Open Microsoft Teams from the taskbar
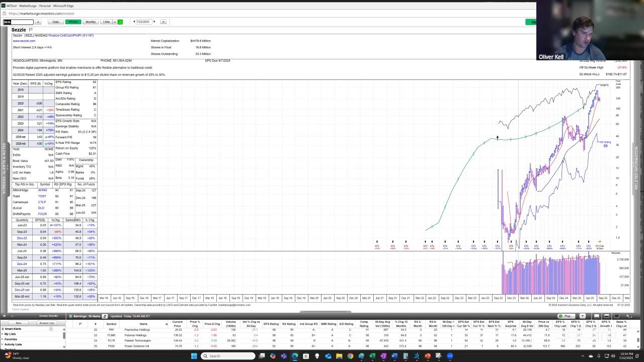The width and height of the screenshot is (644, 362). pyautogui.click(x=284, y=356)
